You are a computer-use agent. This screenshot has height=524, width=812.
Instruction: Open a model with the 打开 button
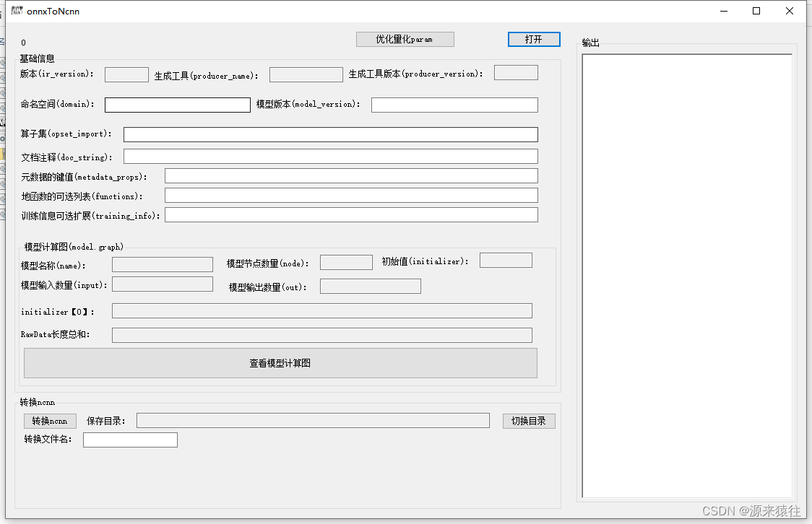[534, 39]
